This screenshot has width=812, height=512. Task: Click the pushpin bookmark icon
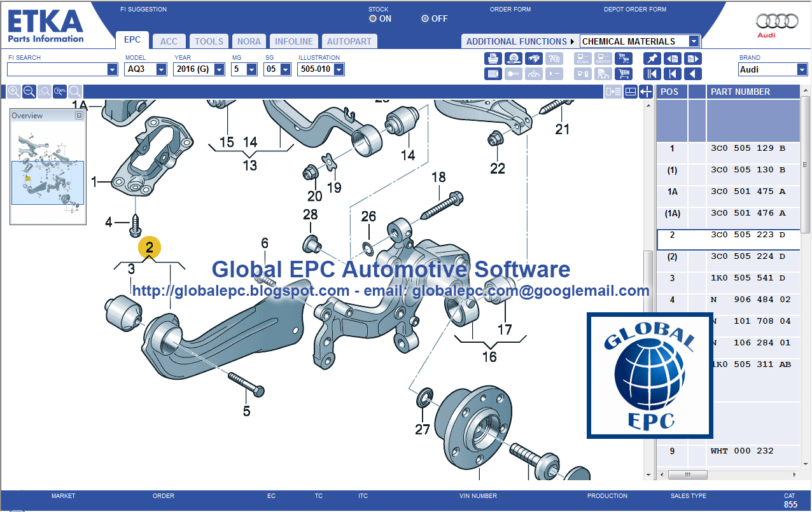652,59
